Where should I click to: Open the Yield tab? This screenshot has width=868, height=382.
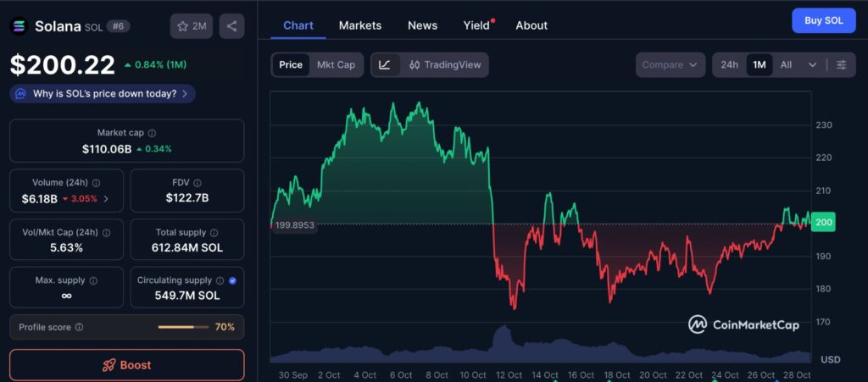[476, 25]
